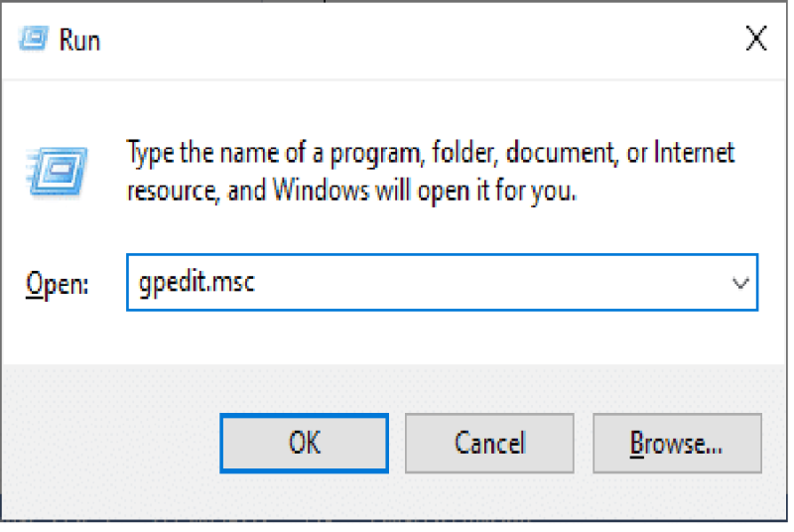
Task: Click on the gpedit.msc text
Action: point(197,283)
